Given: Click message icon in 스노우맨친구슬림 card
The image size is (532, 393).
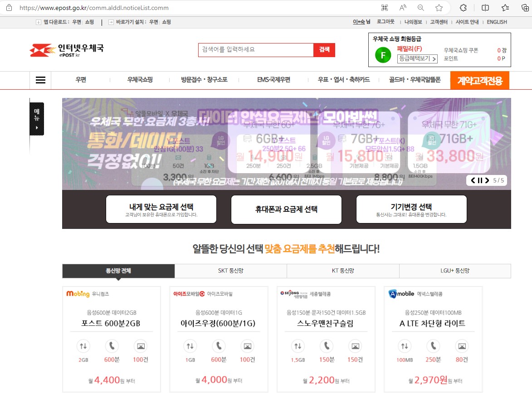Looking at the screenshot, I should point(355,346).
